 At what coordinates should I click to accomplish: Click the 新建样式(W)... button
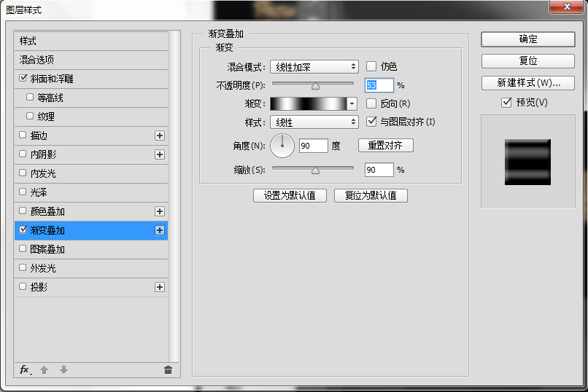pos(528,83)
